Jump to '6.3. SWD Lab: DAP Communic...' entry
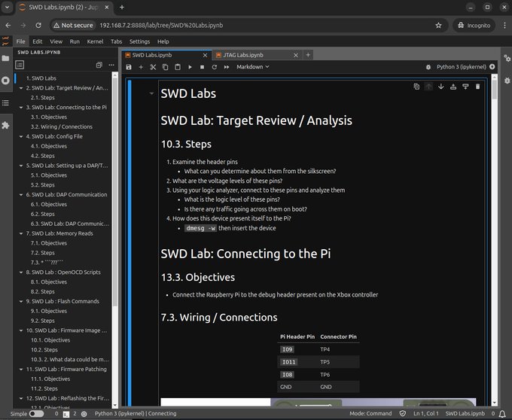The image size is (512, 420). [x=69, y=224]
